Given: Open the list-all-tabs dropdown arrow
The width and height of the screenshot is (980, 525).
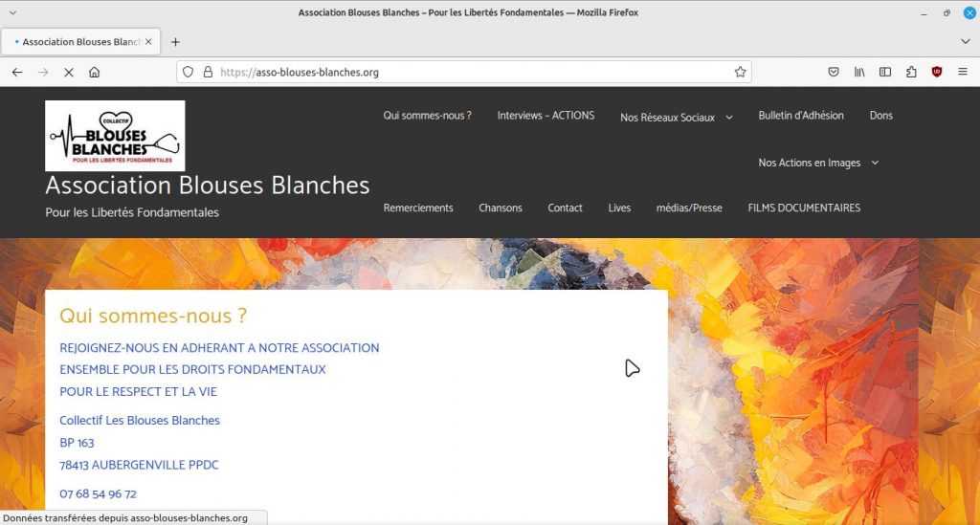Looking at the screenshot, I should click(x=965, y=42).
